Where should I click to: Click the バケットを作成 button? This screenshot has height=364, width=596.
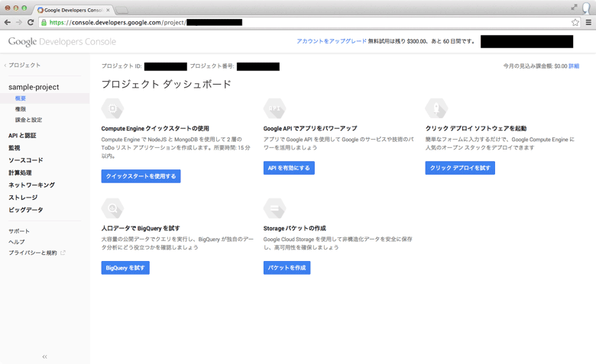[x=287, y=268]
